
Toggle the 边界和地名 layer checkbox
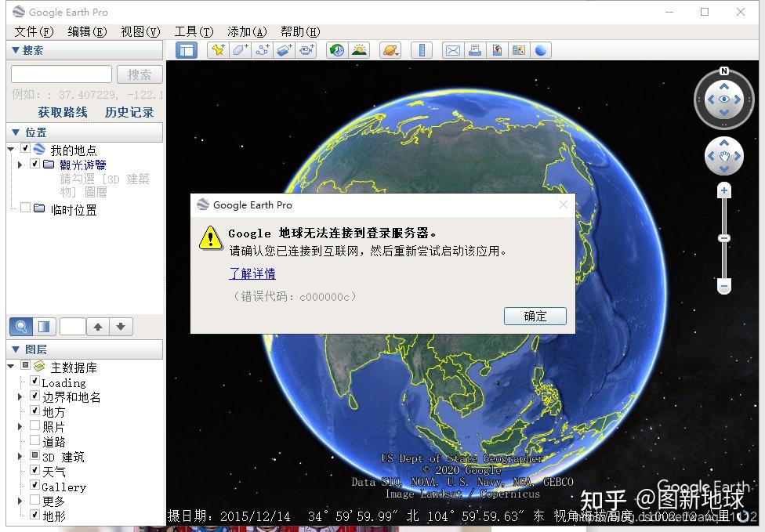coord(34,396)
